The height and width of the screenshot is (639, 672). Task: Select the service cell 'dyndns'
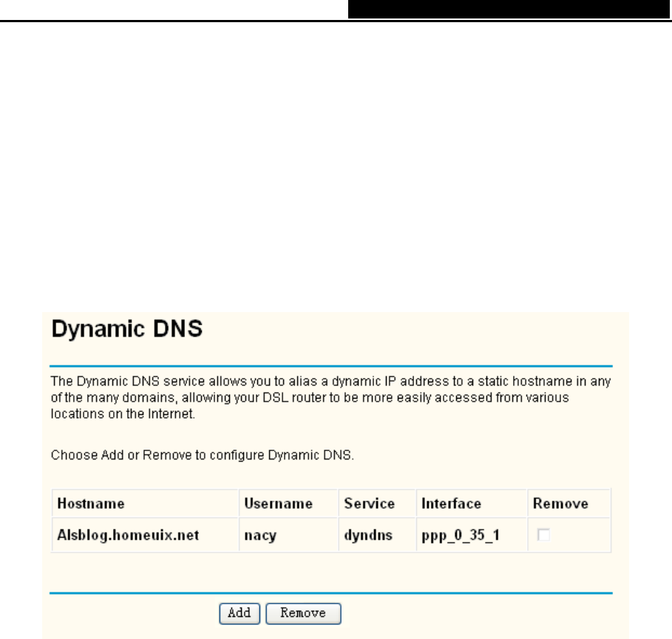point(377,535)
